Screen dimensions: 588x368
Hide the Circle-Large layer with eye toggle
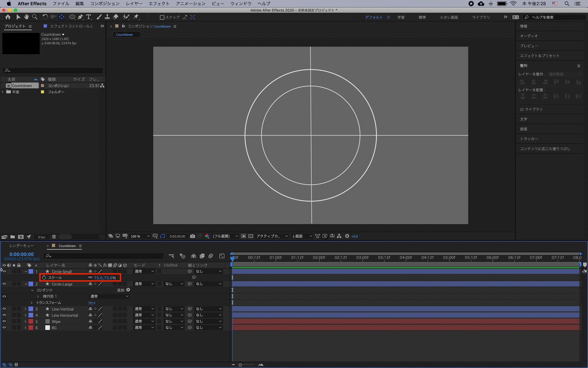[4, 284]
